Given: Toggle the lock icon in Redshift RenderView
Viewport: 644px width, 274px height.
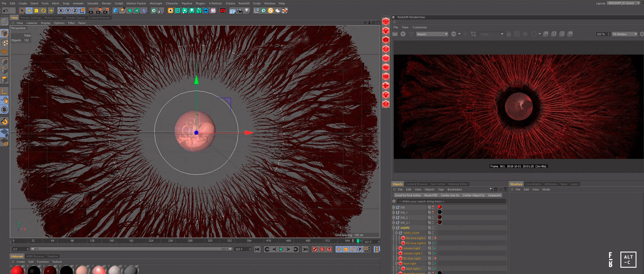Looking at the screenshot, I should coord(509,34).
